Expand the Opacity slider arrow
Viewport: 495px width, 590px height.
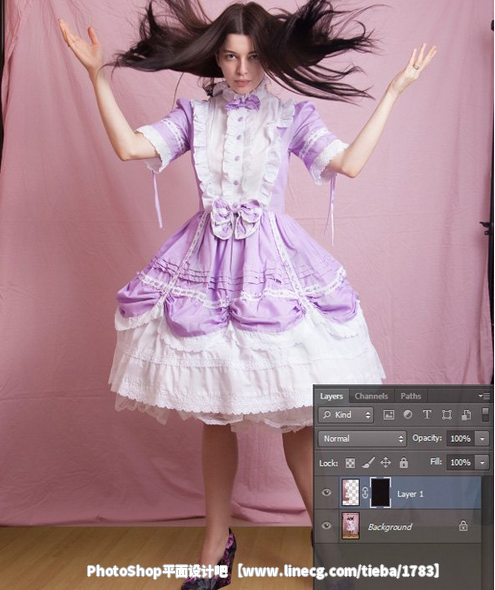[x=482, y=438]
